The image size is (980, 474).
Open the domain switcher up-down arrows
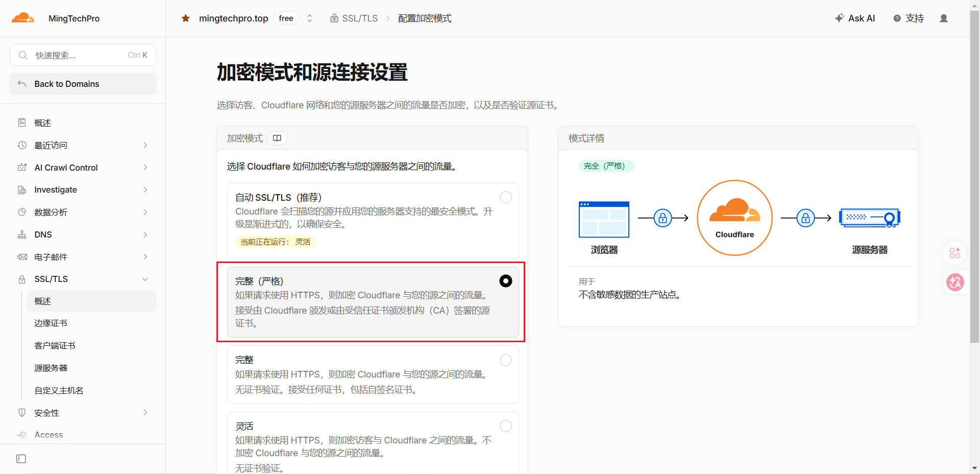pyautogui.click(x=309, y=18)
